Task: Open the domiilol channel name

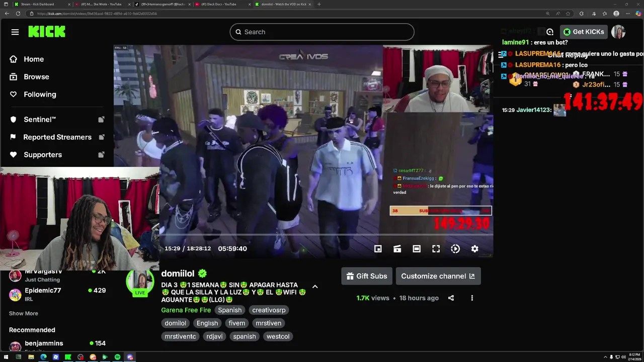Action: [178, 274]
